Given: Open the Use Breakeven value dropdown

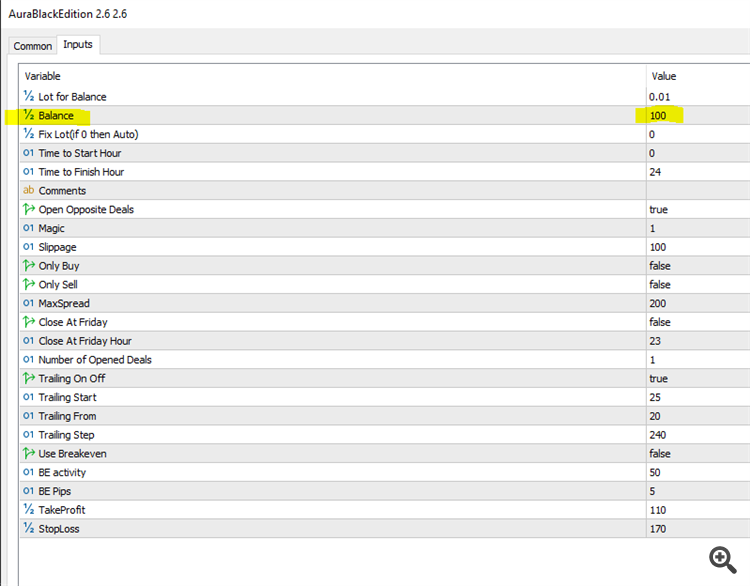Looking at the screenshot, I should tap(660, 454).
